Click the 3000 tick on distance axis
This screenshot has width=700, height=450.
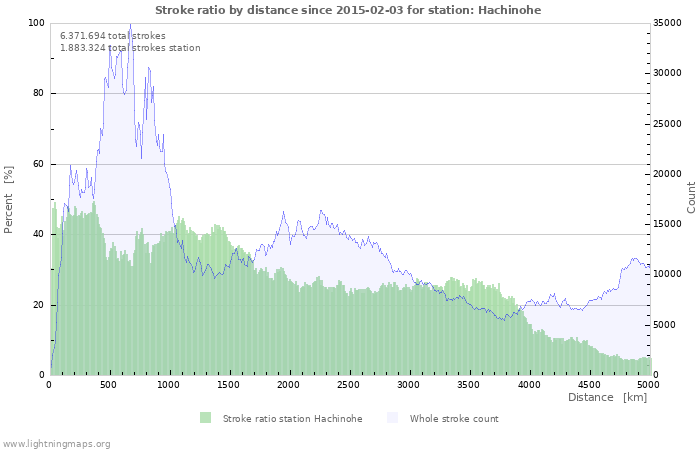(x=408, y=385)
